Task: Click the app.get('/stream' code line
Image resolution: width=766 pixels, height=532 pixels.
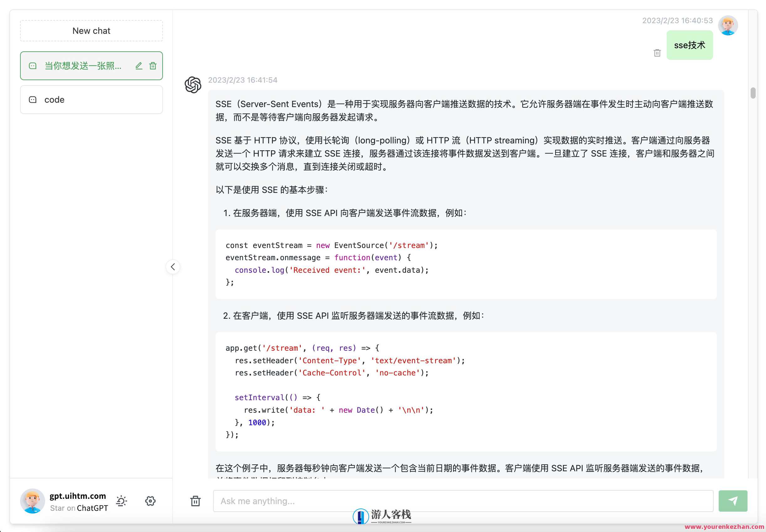Action: tap(302, 348)
